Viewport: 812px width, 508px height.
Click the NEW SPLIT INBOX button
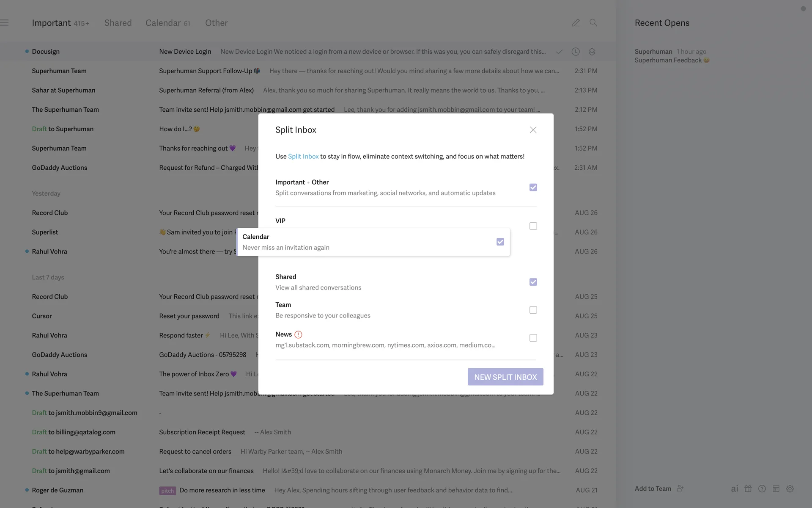505,377
